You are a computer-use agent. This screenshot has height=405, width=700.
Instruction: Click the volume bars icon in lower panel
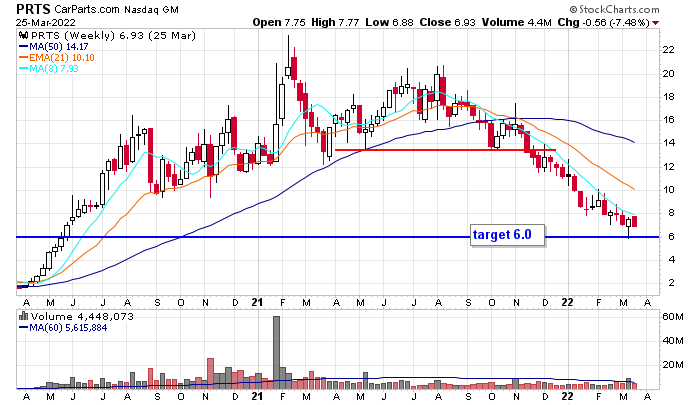pyautogui.click(x=23, y=317)
